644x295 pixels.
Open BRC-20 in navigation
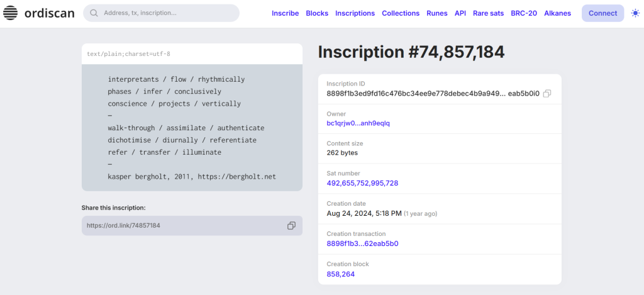coord(524,13)
